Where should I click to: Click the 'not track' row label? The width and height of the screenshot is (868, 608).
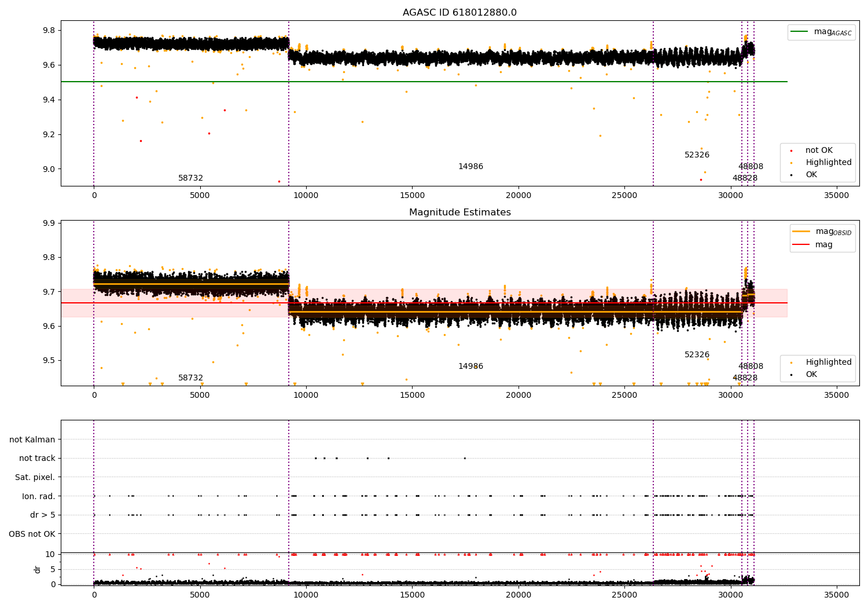pos(37,458)
